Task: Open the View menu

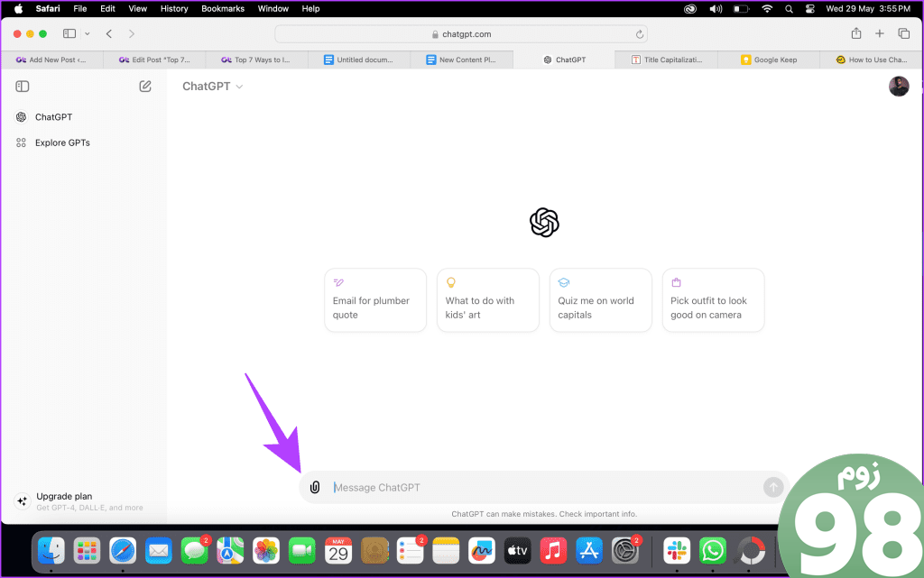Action: (x=137, y=9)
